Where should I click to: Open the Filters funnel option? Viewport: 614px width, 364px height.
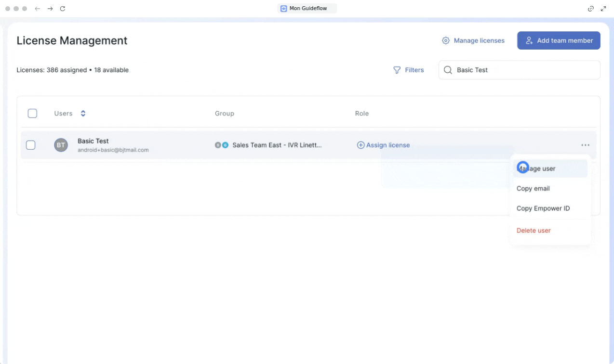pos(409,70)
